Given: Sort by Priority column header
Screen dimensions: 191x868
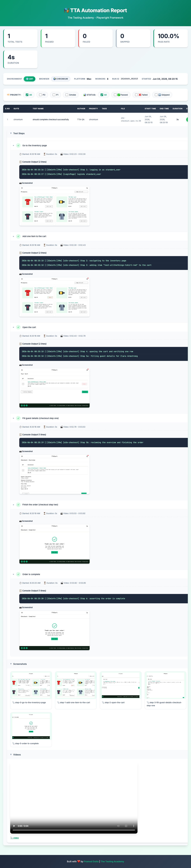Looking at the screenshot, I should pyautogui.click(x=93, y=108).
